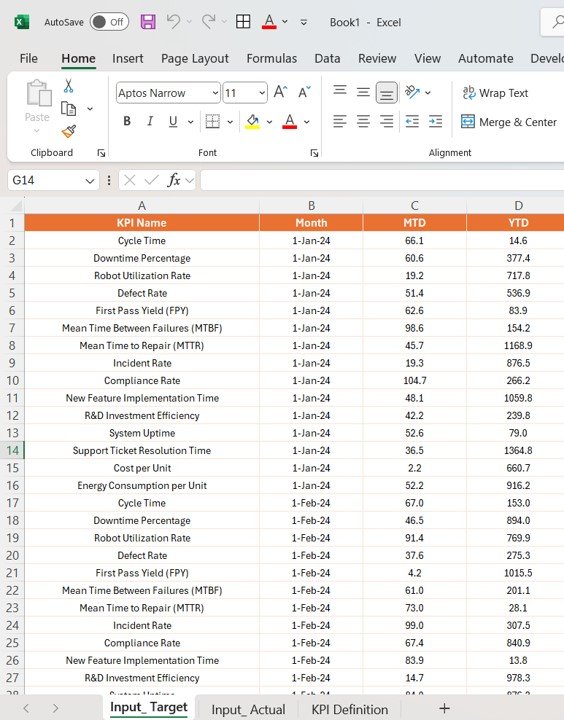This screenshot has width=564, height=720.
Task: Click the Save icon in the title bar
Action: (x=148, y=22)
